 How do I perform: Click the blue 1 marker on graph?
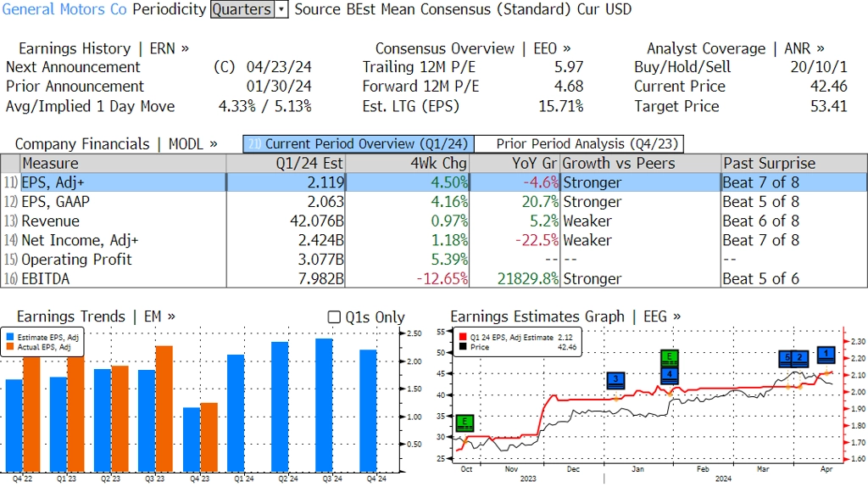coord(826,355)
